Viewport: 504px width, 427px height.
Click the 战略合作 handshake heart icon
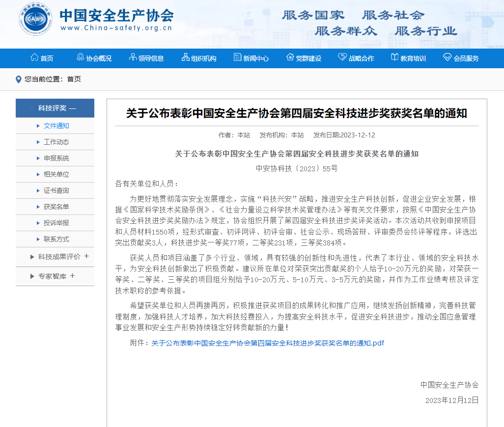coord(342,57)
